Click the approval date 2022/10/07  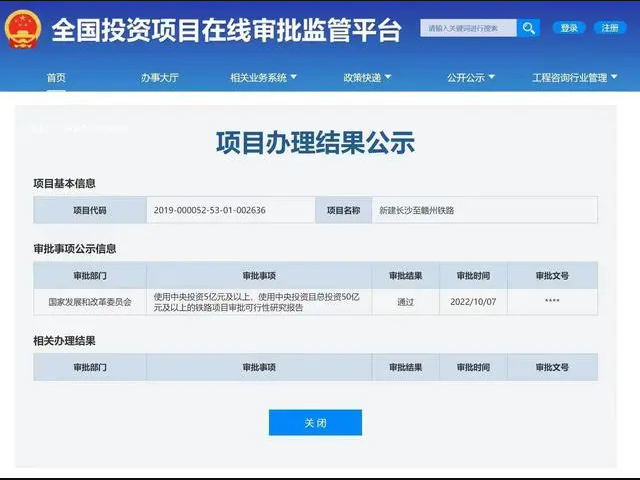point(473,301)
